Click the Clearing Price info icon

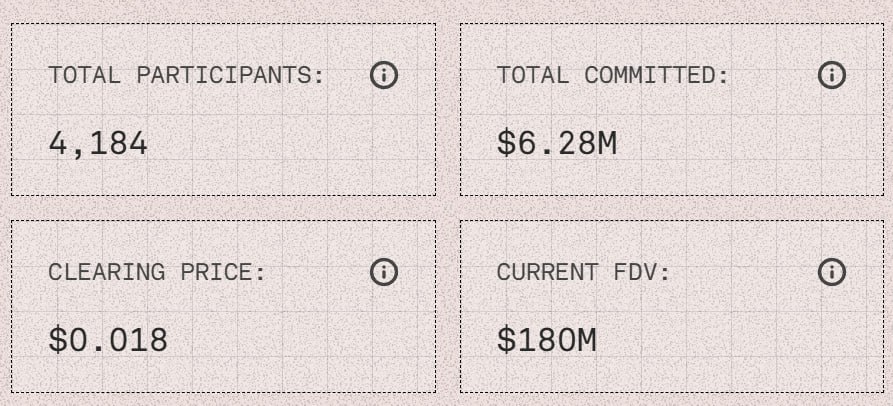pos(384,272)
